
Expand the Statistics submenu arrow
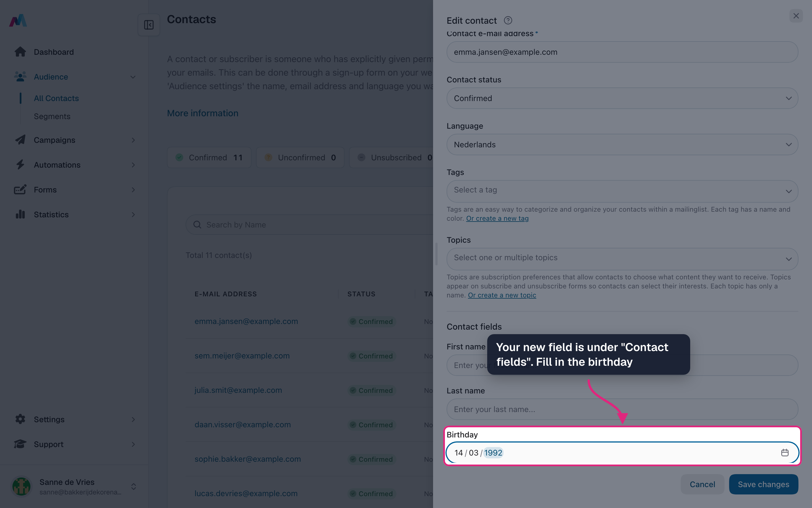[x=133, y=214]
